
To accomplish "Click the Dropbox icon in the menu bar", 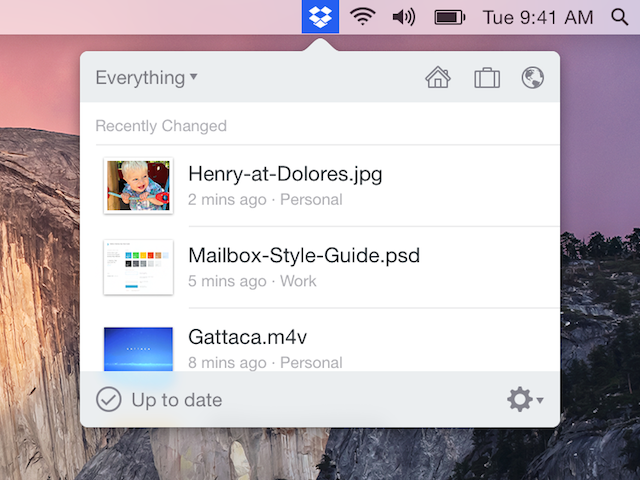I will [x=320, y=17].
